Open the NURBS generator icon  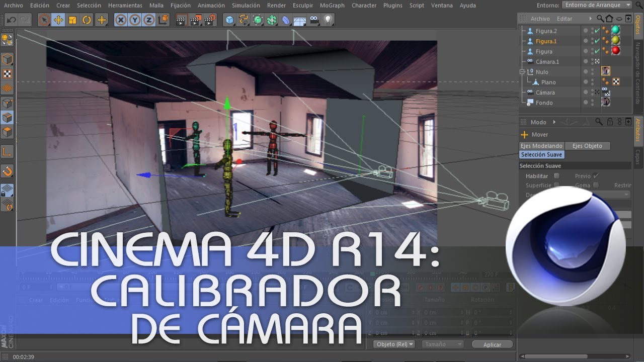(x=258, y=20)
